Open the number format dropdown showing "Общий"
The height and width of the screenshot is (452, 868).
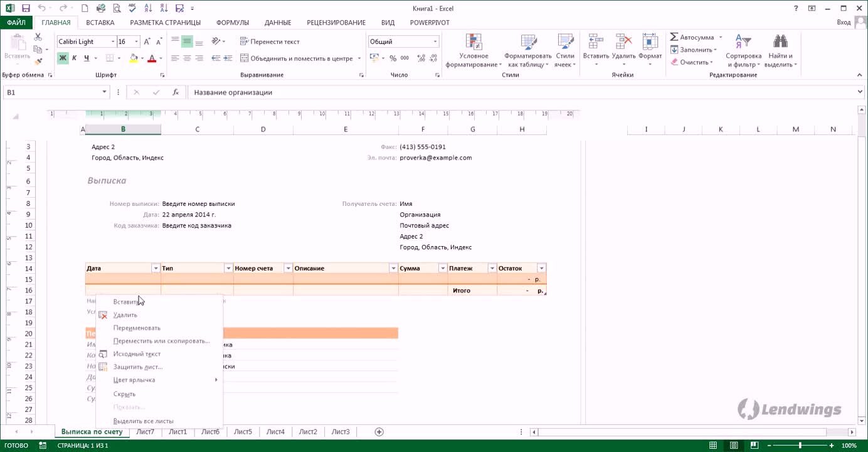(x=435, y=41)
